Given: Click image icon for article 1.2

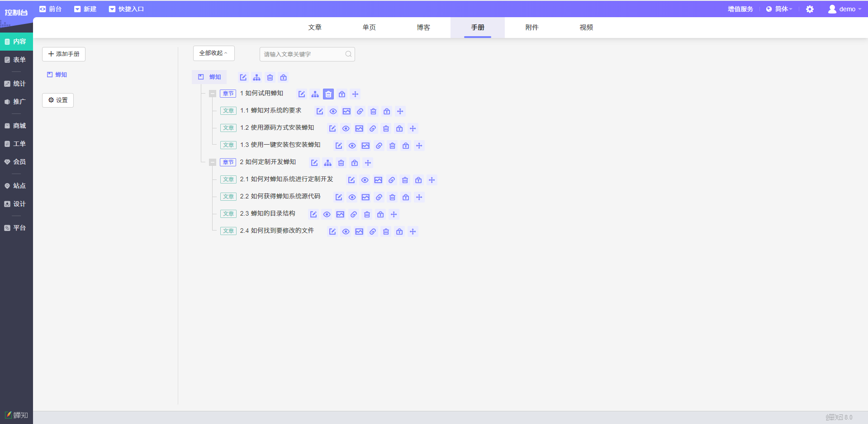Looking at the screenshot, I should coord(359,128).
